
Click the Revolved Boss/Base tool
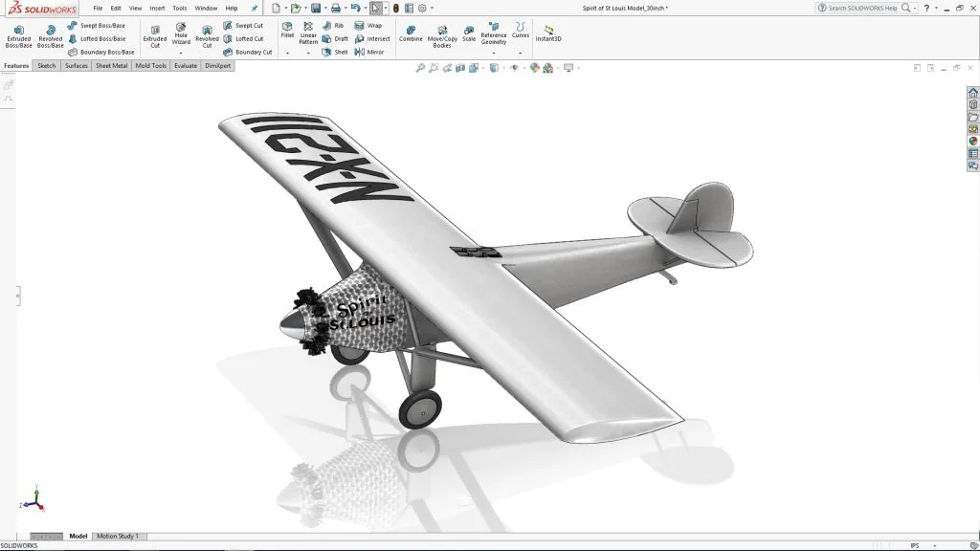(50, 35)
